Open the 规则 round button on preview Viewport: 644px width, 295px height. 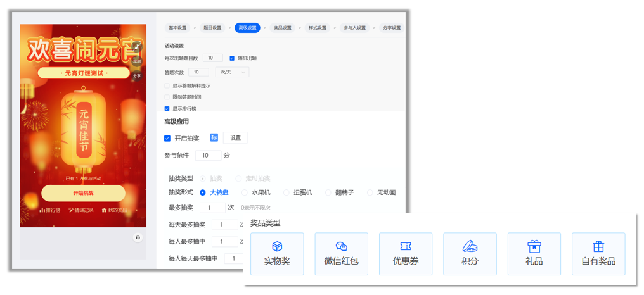pos(137,61)
